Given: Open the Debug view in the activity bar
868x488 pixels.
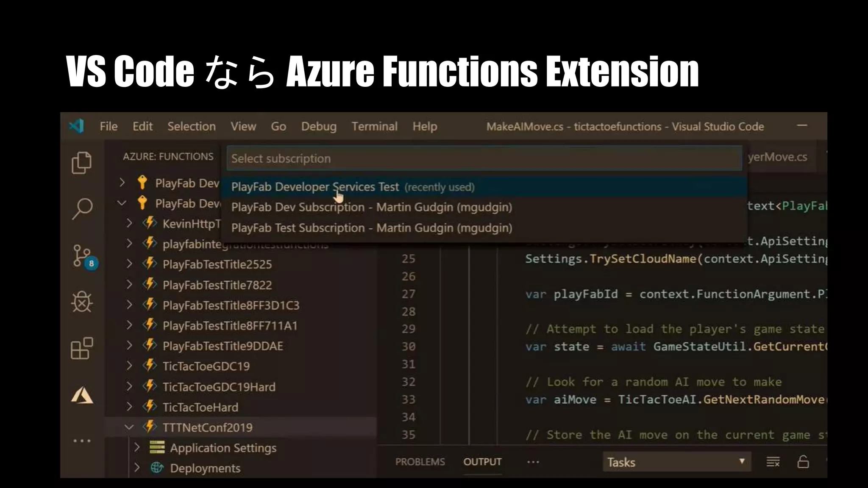Looking at the screenshot, I should (82, 302).
